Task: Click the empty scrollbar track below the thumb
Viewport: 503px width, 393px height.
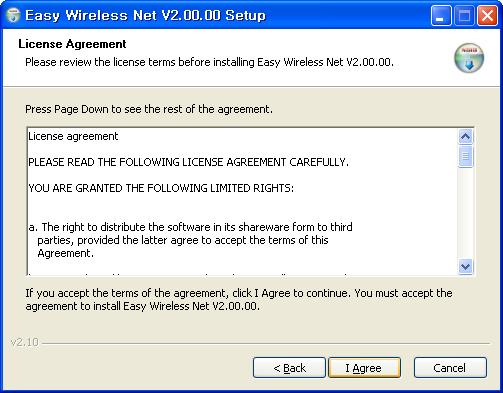Action: [x=465, y=213]
